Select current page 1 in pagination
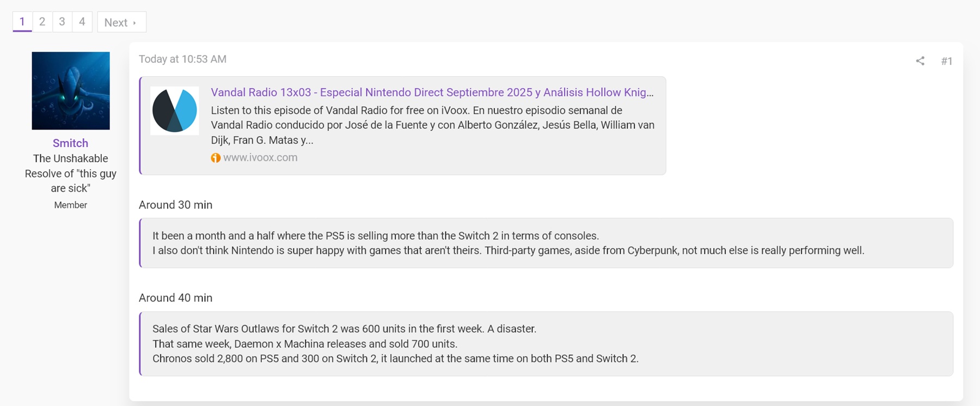 tap(22, 22)
